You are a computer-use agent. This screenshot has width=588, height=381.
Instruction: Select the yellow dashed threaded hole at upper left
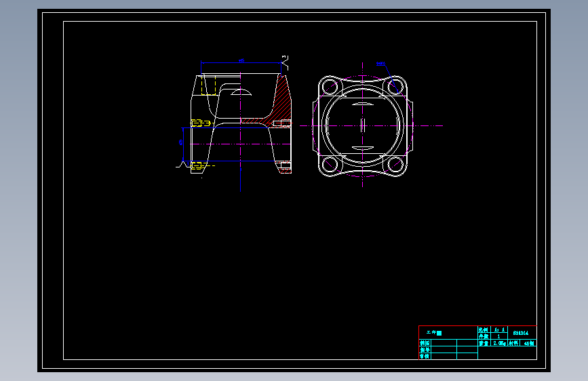point(208,85)
